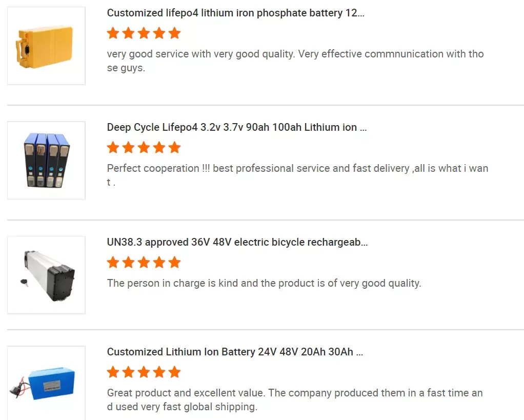Viewport: 524px width, 420px height.
Task: Open the silver electric bicycle battery thumbnail
Action: pyautogui.click(x=46, y=275)
